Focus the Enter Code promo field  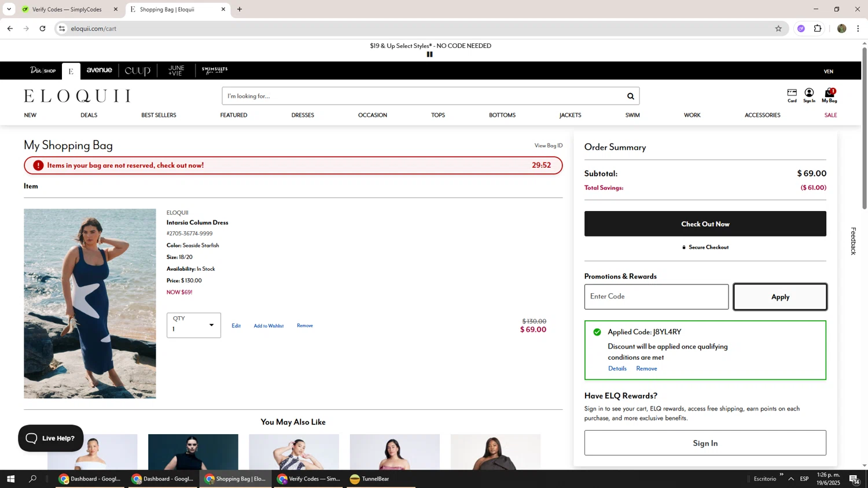pyautogui.click(x=656, y=297)
